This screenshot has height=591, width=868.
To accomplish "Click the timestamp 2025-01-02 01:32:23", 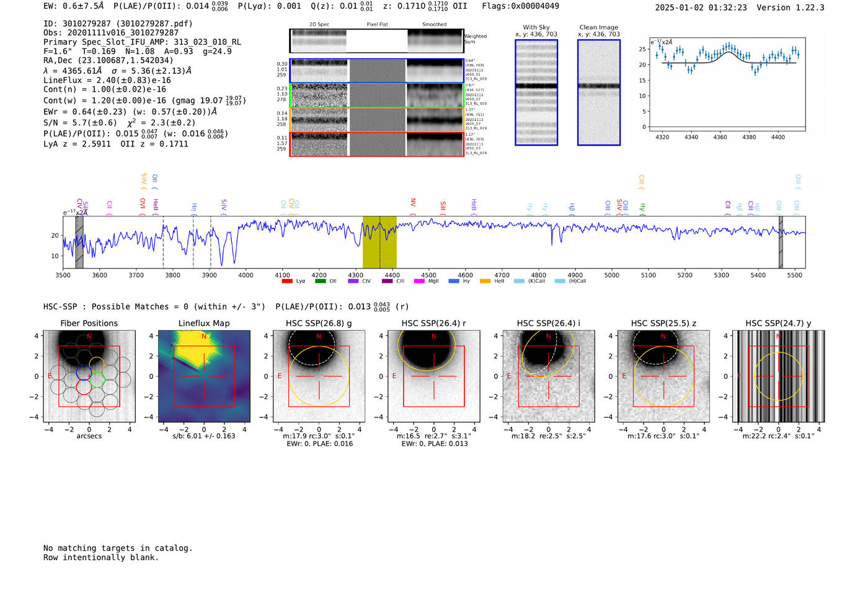I will tap(701, 7).
